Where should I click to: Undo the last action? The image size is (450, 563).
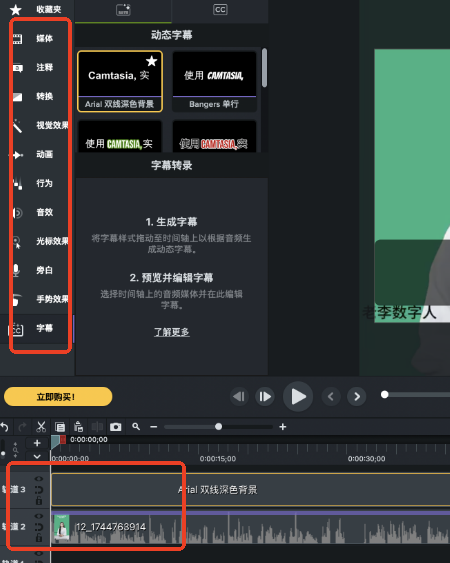coord(4,427)
